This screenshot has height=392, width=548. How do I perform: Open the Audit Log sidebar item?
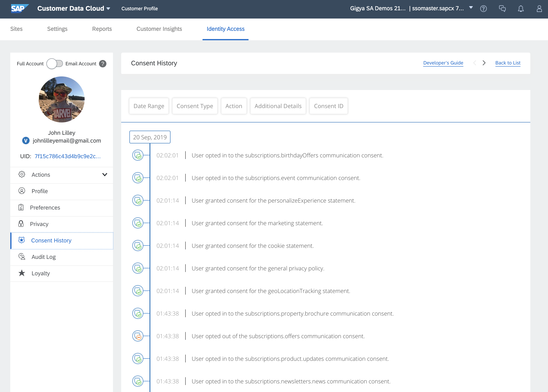tap(43, 257)
